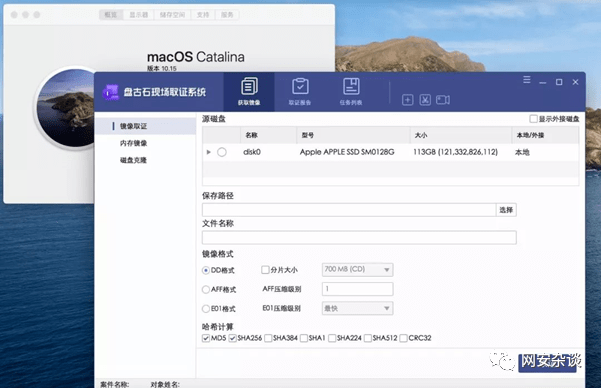Click the 盘古石现场取证系统 app logo
The width and height of the screenshot is (601, 388).
point(111,92)
